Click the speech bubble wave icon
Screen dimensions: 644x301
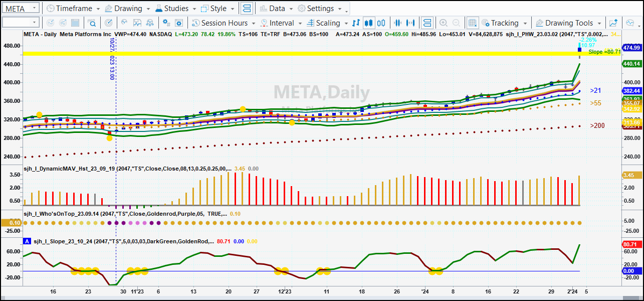coord(629,23)
